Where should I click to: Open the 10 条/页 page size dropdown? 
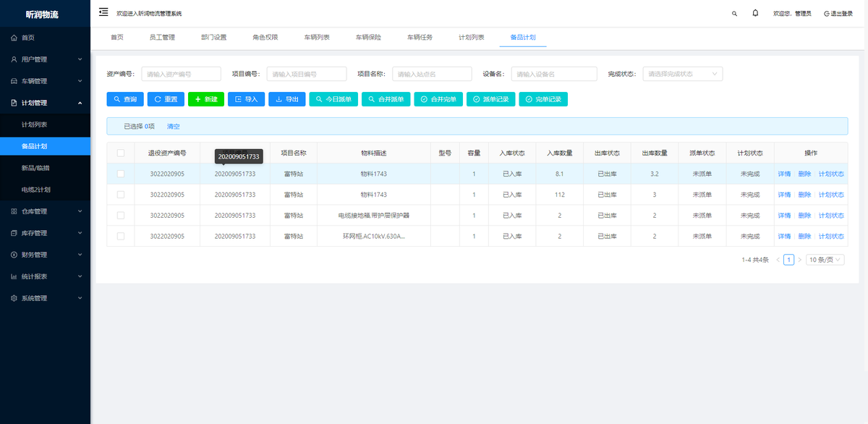[x=825, y=260]
